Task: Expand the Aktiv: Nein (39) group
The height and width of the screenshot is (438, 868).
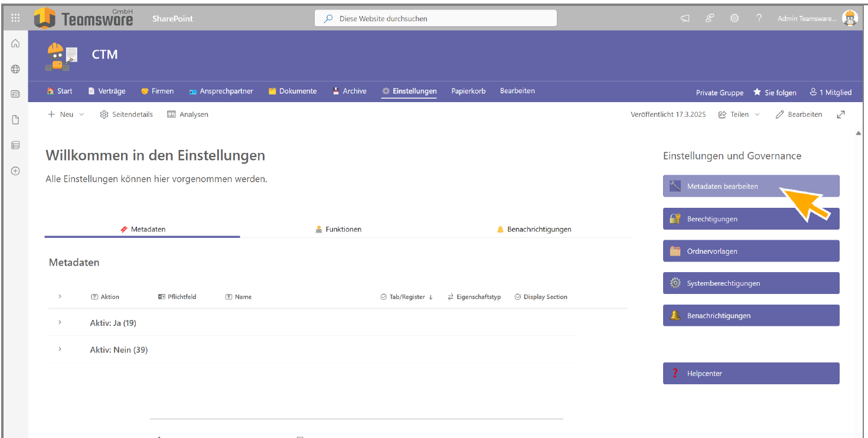Action: click(60, 349)
